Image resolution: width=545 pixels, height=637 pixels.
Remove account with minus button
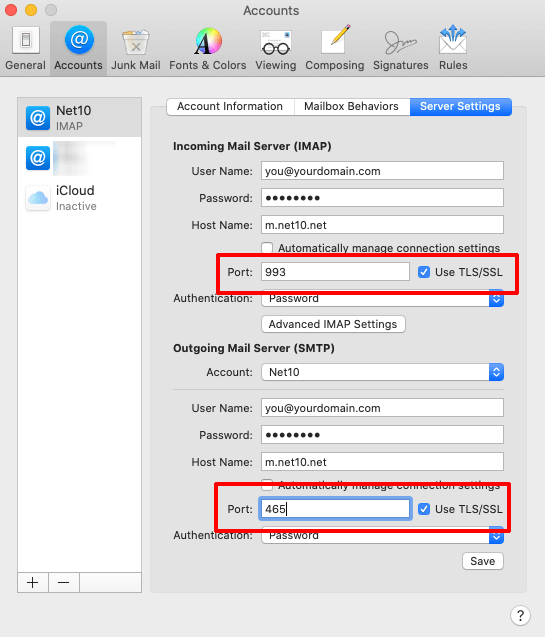(64, 583)
